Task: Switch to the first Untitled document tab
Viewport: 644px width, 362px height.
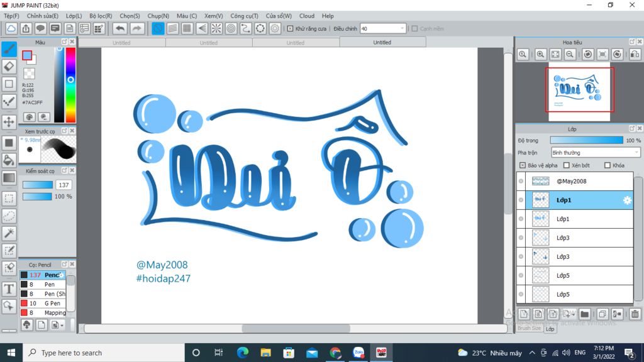Action: pyautogui.click(x=121, y=43)
